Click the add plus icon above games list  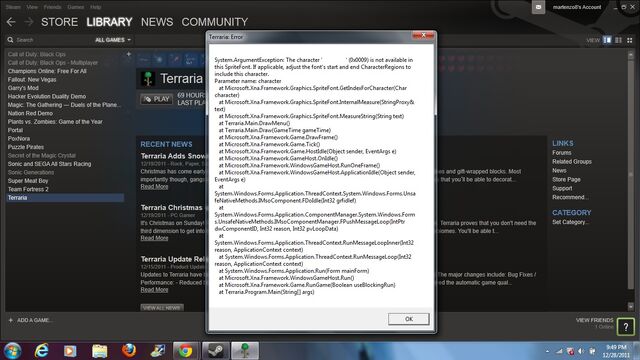tap(129, 54)
